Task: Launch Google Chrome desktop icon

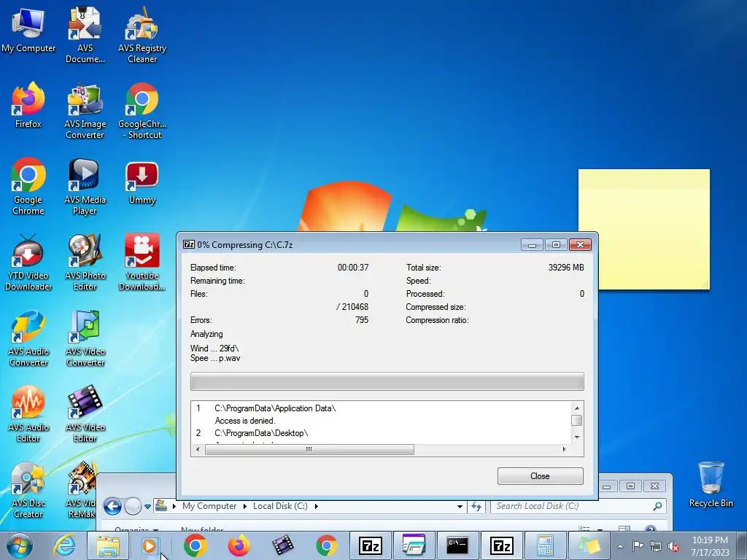Action: tap(28, 186)
